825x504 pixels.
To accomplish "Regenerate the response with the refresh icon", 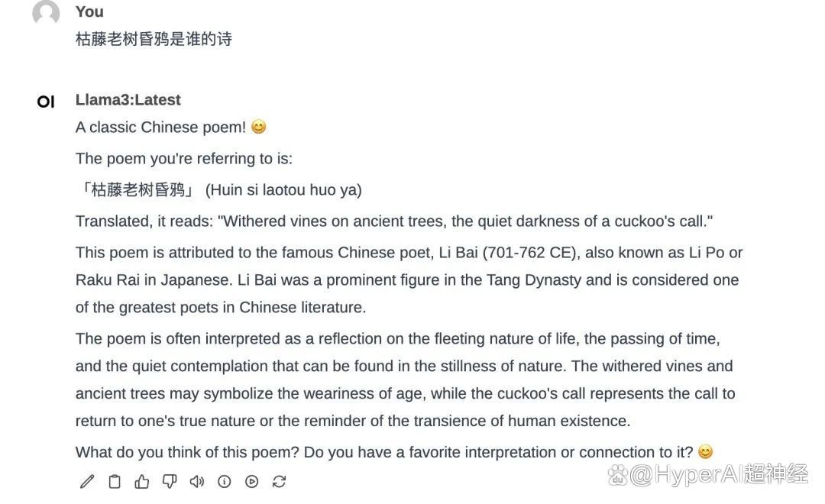I will [x=280, y=481].
